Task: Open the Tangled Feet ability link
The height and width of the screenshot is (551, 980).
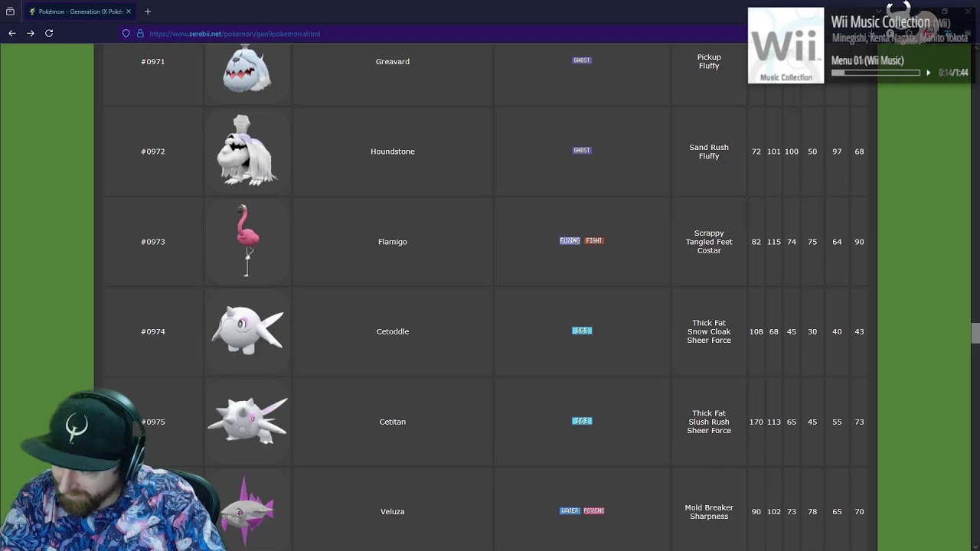Action: click(x=709, y=242)
